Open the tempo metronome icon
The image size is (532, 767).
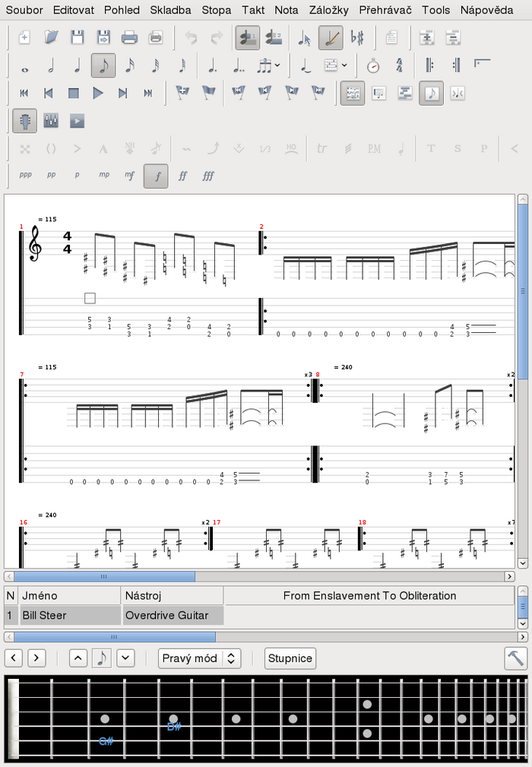point(373,65)
